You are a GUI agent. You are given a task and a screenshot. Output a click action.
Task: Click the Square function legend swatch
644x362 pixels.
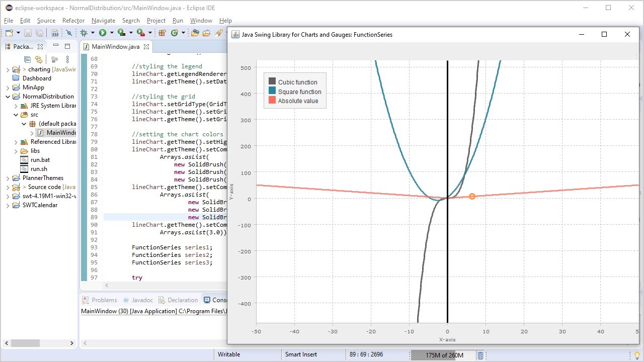pyautogui.click(x=272, y=91)
